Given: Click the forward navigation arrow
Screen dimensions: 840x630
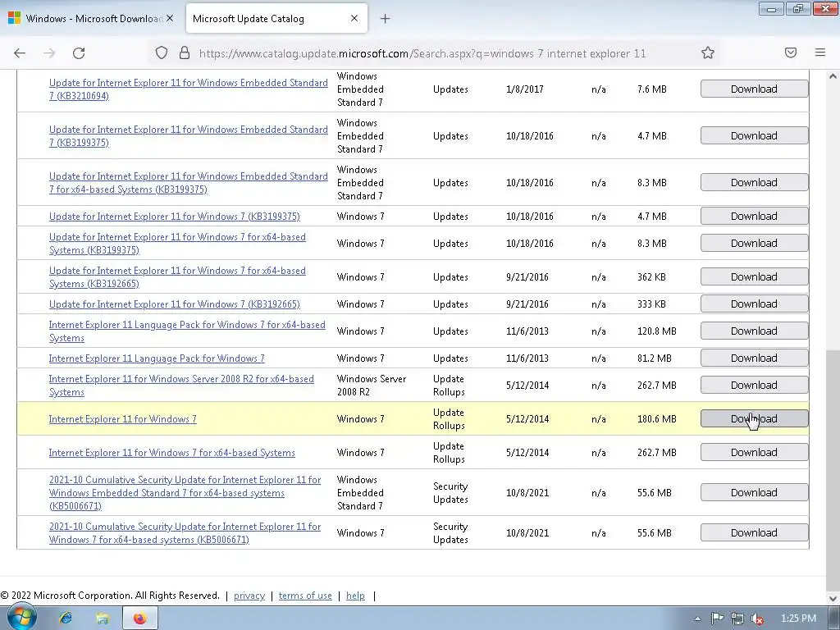Looking at the screenshot, I should coord(49,53).
